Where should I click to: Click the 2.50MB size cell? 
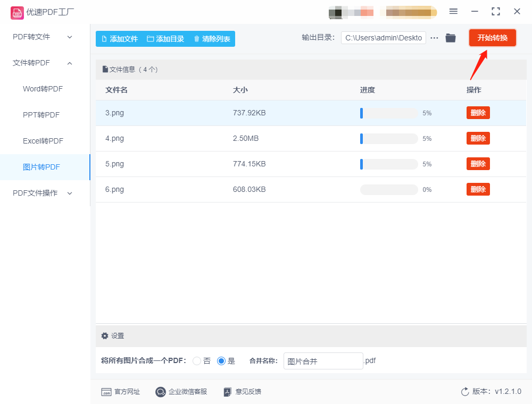coord(246,138)
